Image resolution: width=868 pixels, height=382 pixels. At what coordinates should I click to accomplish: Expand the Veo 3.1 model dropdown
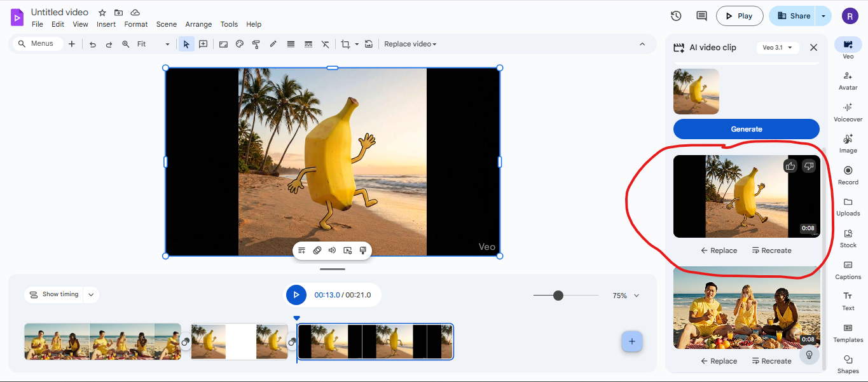tap(778, 48)
